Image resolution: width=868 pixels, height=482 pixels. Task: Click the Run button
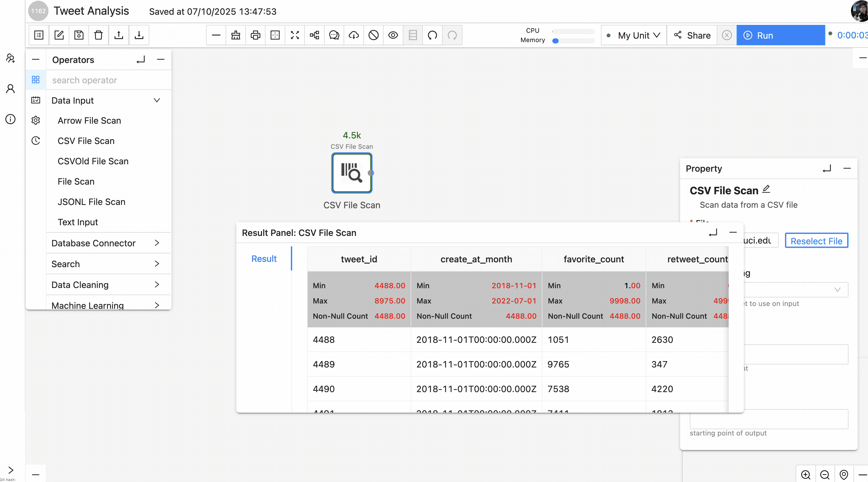tap(780, 35)
